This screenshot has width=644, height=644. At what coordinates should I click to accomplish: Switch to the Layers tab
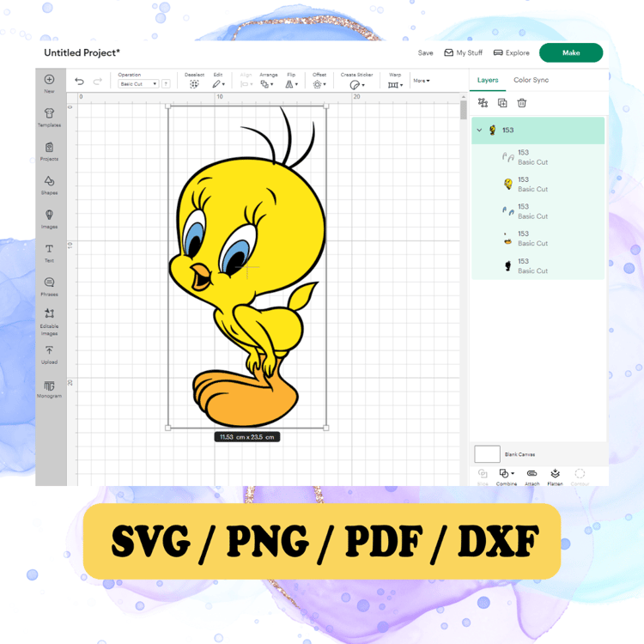point(488,80)
